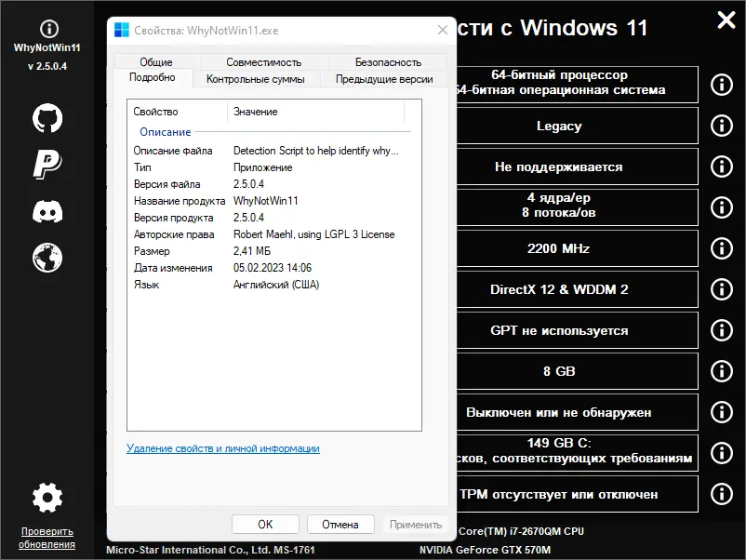
Task: Collapse the Описание group header
Action: coord(165,132)
